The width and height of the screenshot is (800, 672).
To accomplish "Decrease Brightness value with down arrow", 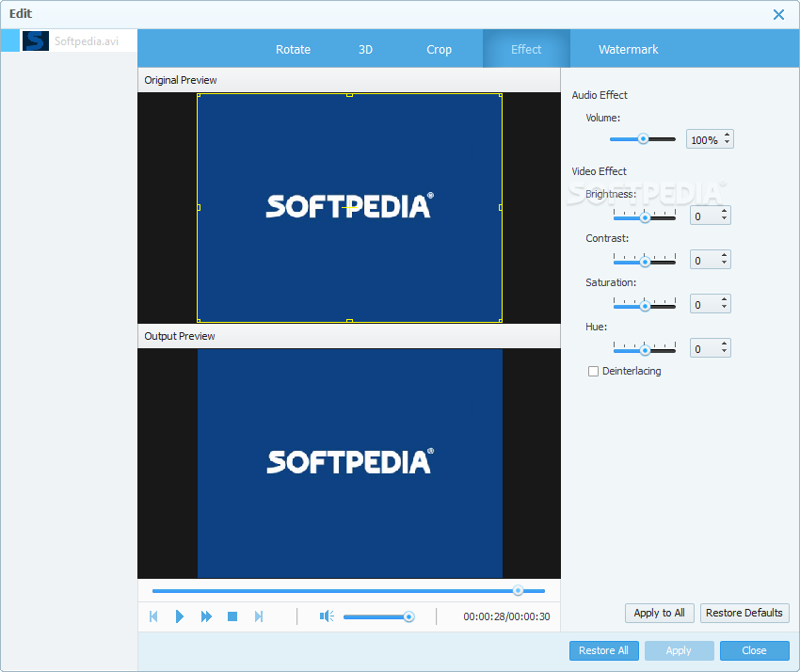I will point(724,219).
